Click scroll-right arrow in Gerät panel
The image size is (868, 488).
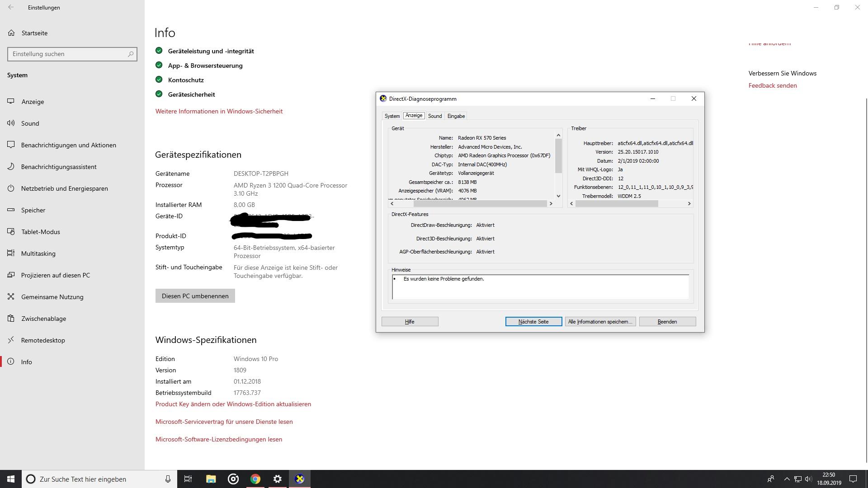pos(551,204)
